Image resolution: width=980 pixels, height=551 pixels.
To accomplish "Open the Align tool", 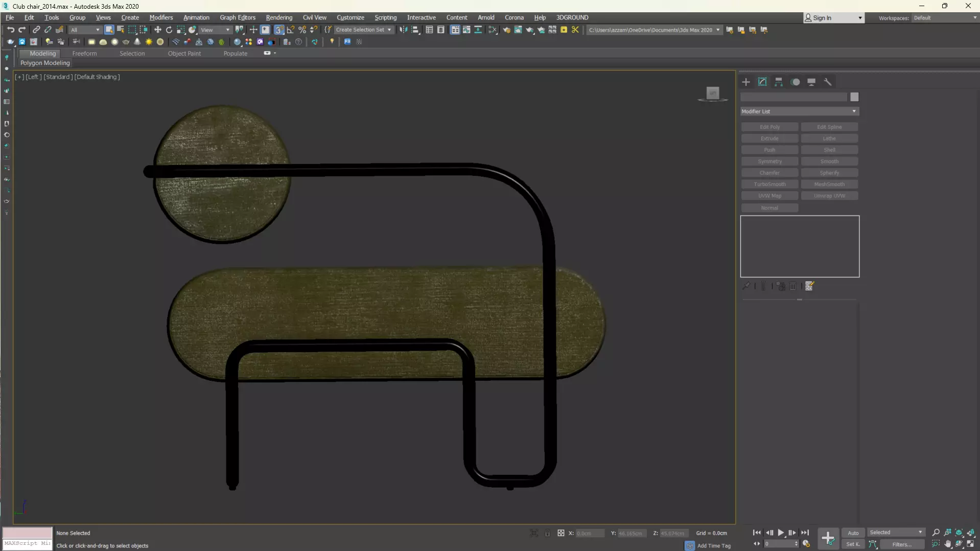I will point(415,30).
